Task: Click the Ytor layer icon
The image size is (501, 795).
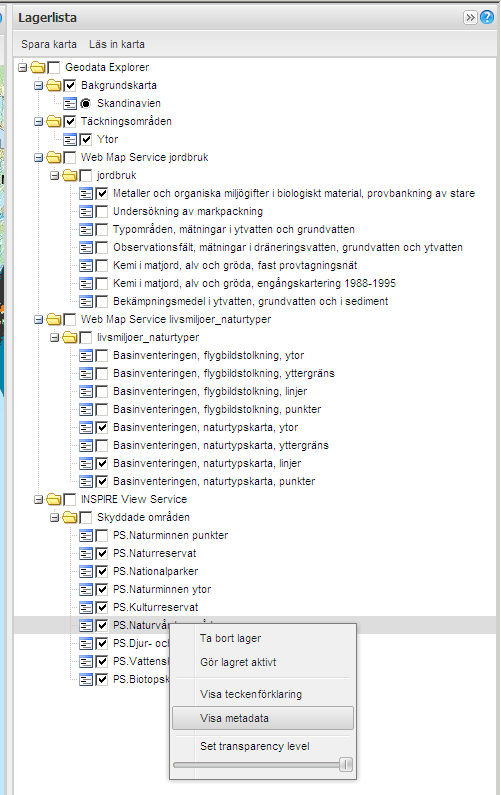Action: tap(70, 139)
